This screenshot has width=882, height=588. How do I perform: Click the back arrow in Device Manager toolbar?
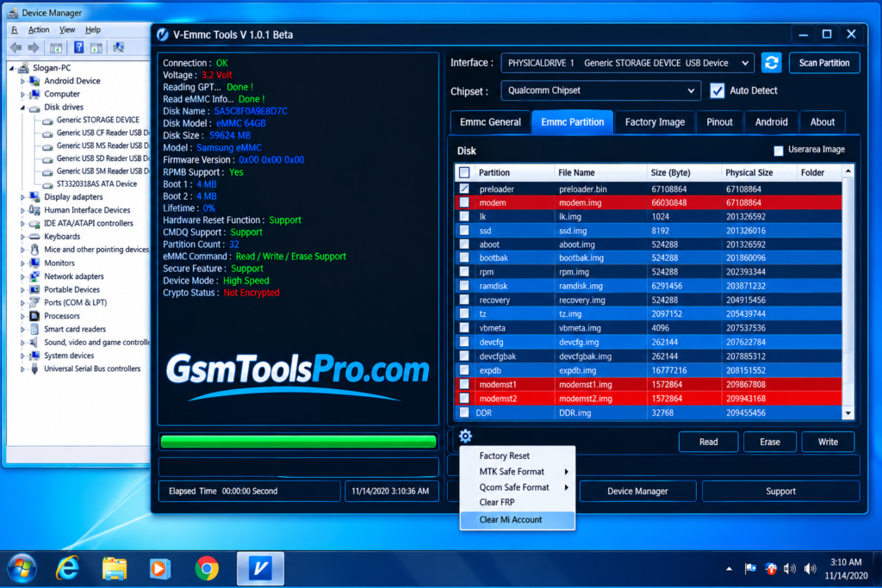click(16, 48)
